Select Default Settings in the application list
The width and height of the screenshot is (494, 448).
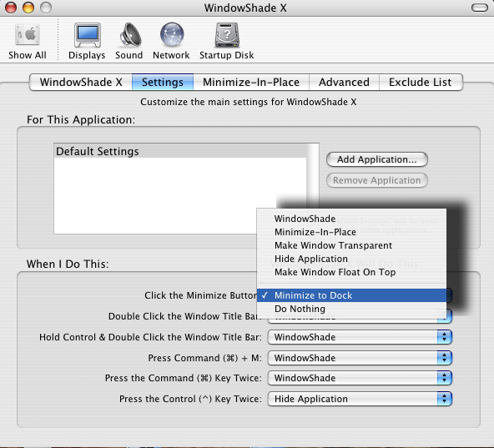(x=180, y=151)
